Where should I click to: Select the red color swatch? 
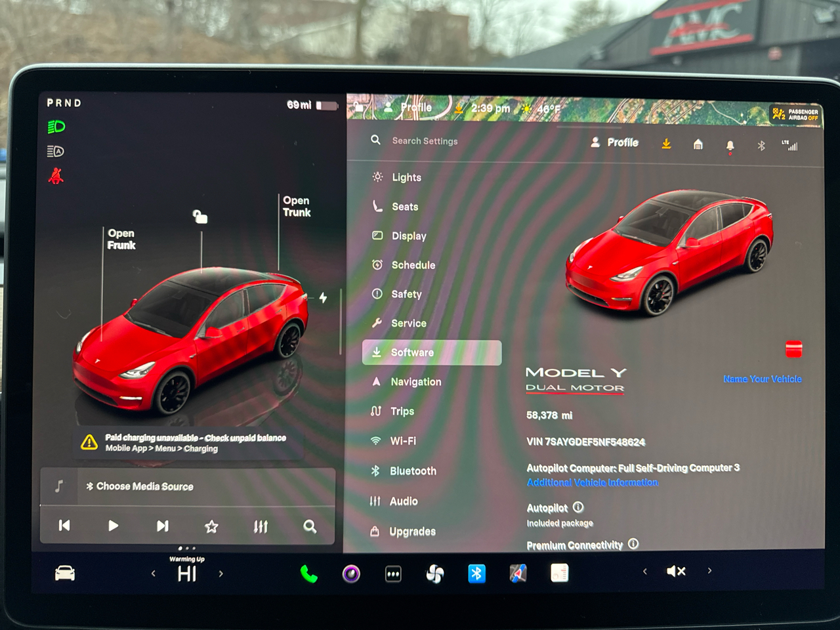coord(793,349)
